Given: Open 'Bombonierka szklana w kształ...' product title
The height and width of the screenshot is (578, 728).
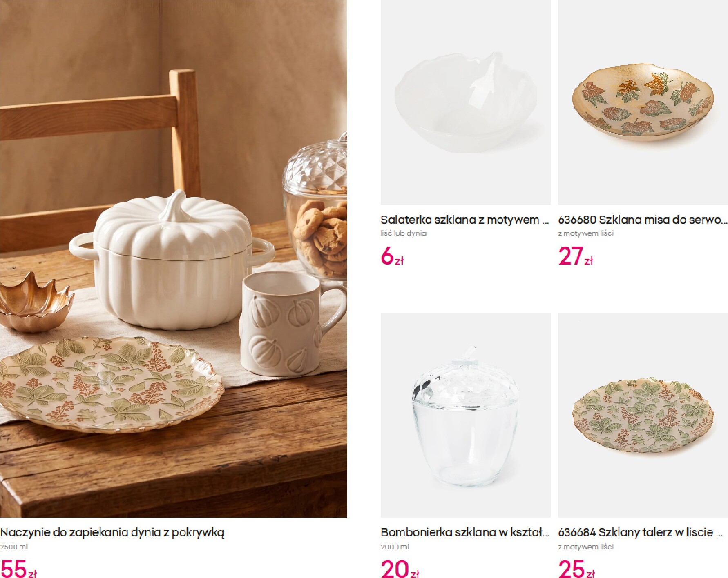Looking at the screenshot, I should (x=465, y=532).
